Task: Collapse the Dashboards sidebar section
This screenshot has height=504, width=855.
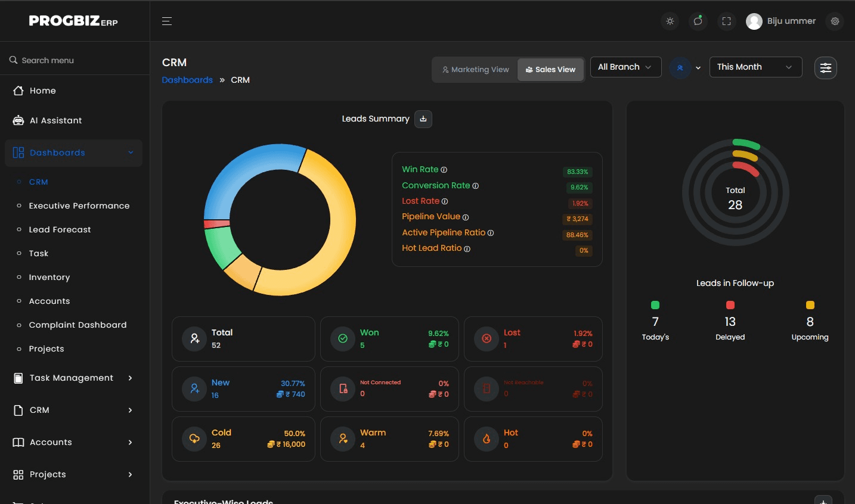Action: coord(74,153)
